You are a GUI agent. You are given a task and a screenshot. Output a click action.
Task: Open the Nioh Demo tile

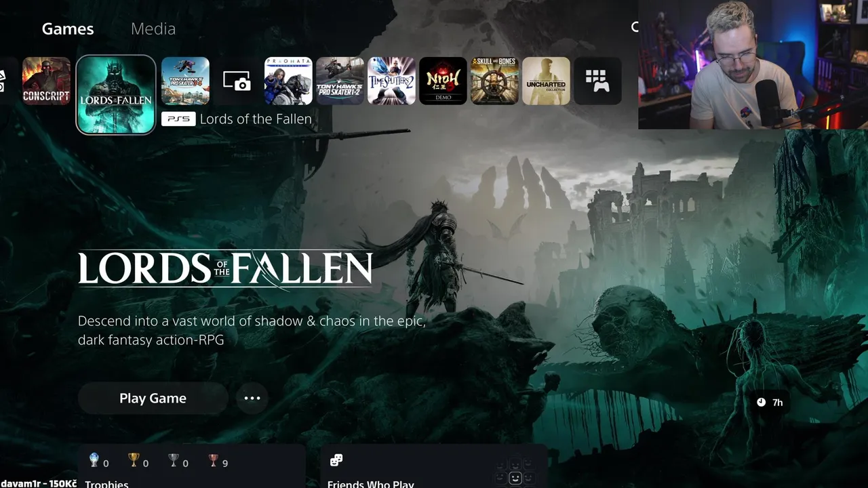coord(443,81)
